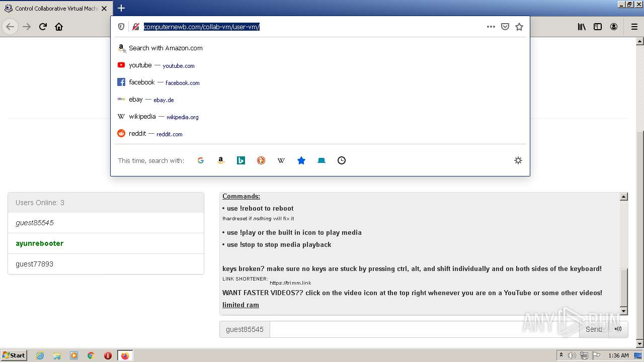Choose the wikipedia.org suggestion
Image resolution: width=644 pixels, height=362 pixels.
(x=320, y=117)
